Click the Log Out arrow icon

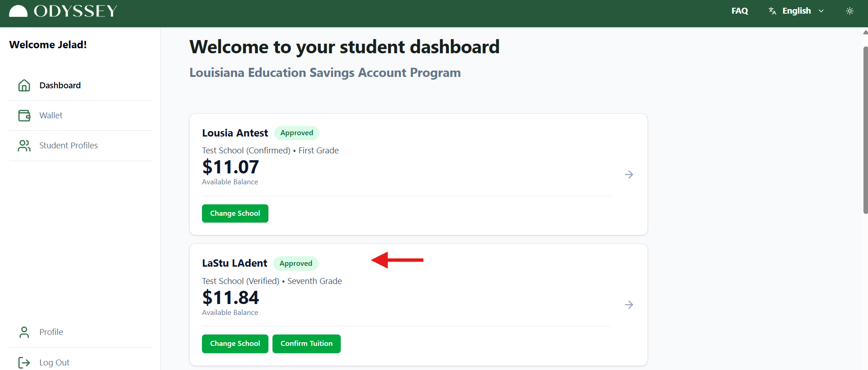[24, 363]
